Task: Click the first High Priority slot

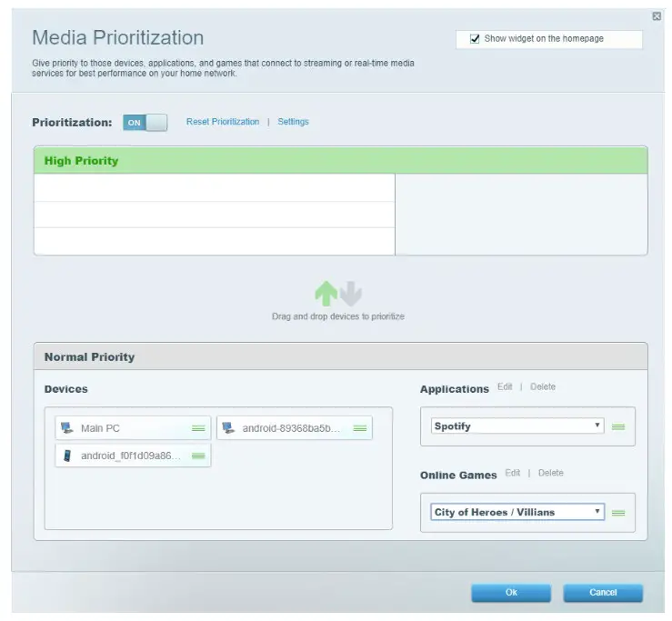Action: pos(215,187)
